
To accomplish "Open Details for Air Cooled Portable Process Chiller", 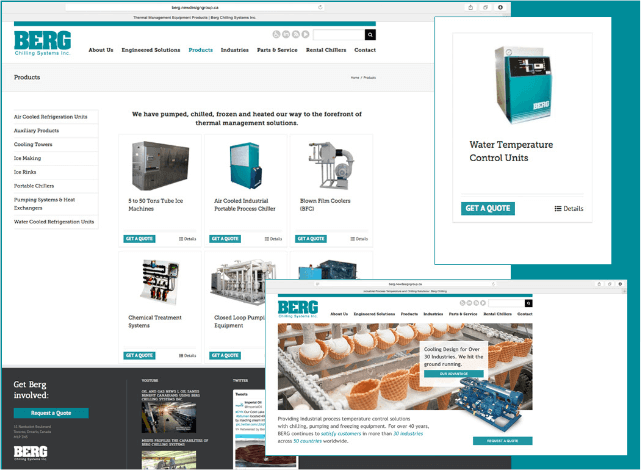I will [x=273, y=239].
